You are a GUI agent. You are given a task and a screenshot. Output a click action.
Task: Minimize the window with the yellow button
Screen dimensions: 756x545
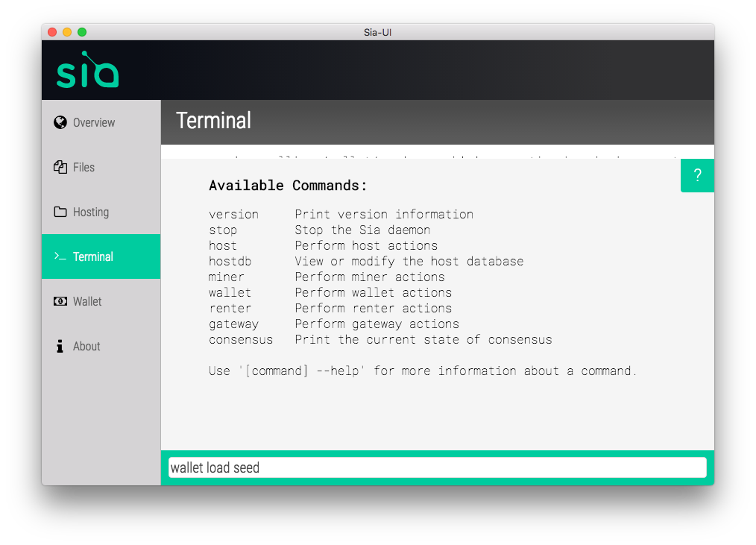coord(68,32)
